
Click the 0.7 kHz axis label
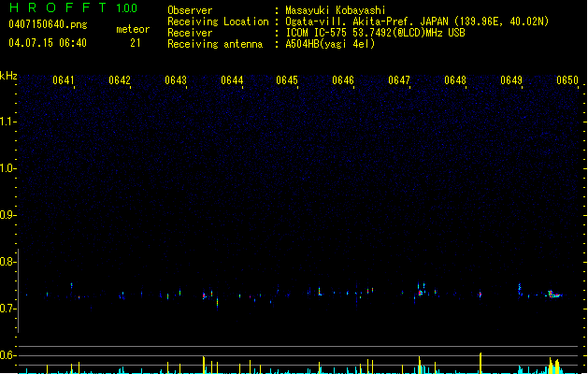7,309
